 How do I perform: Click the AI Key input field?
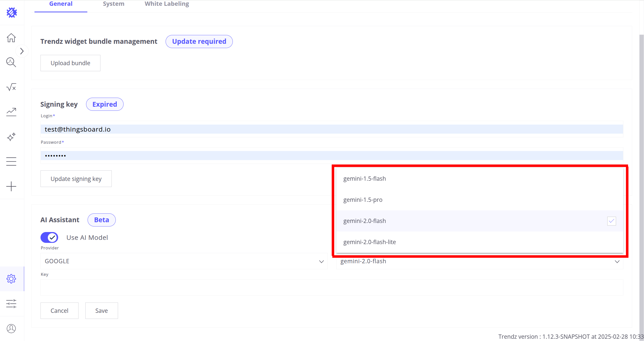click(332, 287)
